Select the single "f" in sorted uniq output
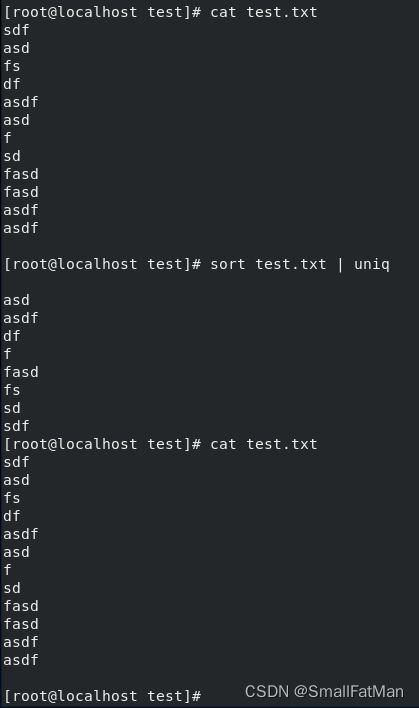Viewport: 419px width, 708px height. (x=7, y=354)
